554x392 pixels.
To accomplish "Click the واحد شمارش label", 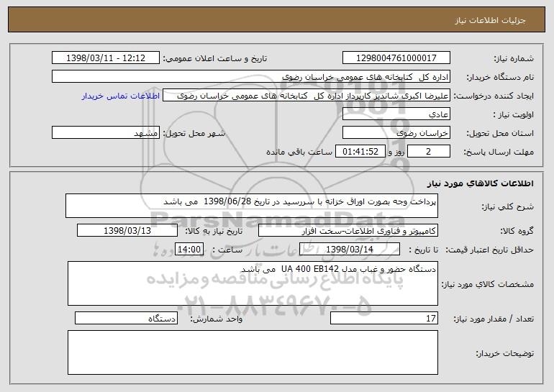I will coord(217,319).
